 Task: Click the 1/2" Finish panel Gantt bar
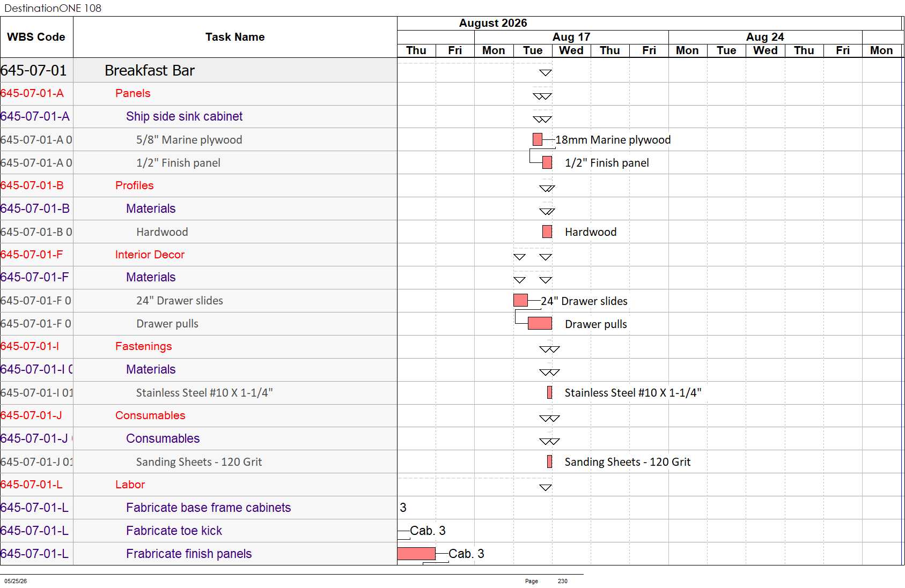(547, 162)
